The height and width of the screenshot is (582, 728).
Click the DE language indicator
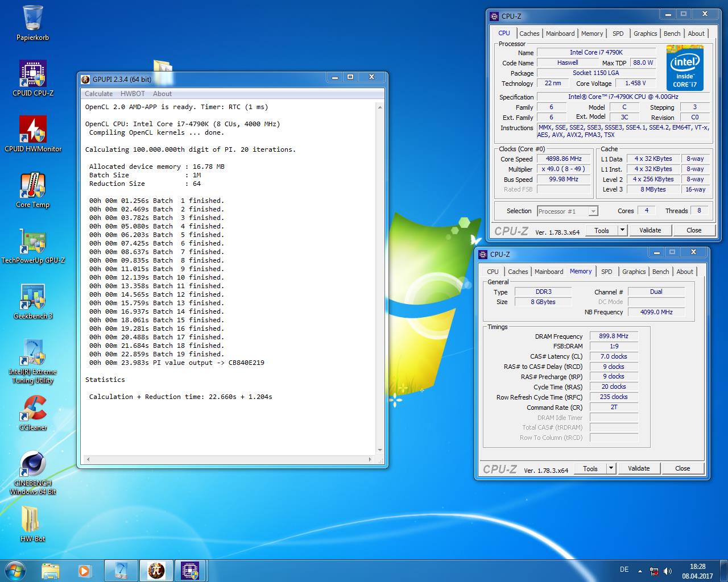tap(624, 569)
